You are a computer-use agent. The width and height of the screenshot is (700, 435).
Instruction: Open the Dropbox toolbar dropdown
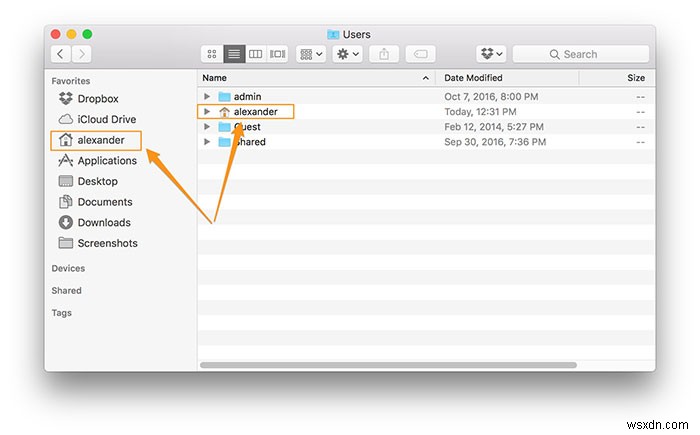coord(491,54)
